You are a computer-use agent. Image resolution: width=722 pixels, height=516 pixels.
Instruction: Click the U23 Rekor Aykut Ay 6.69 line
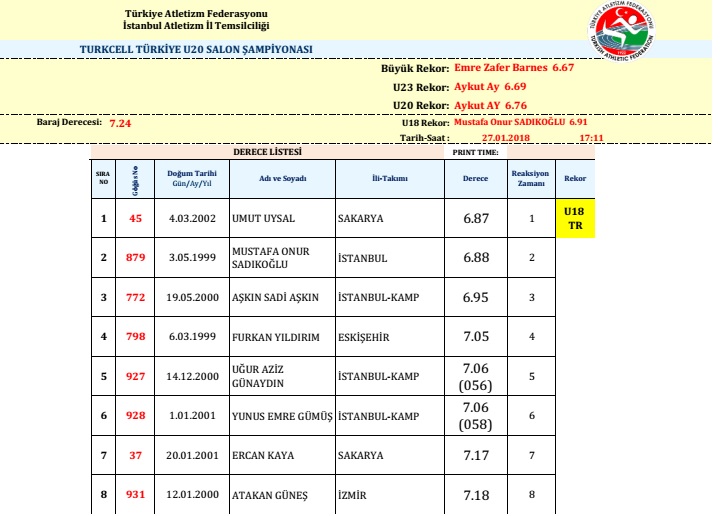pos(472,87)
